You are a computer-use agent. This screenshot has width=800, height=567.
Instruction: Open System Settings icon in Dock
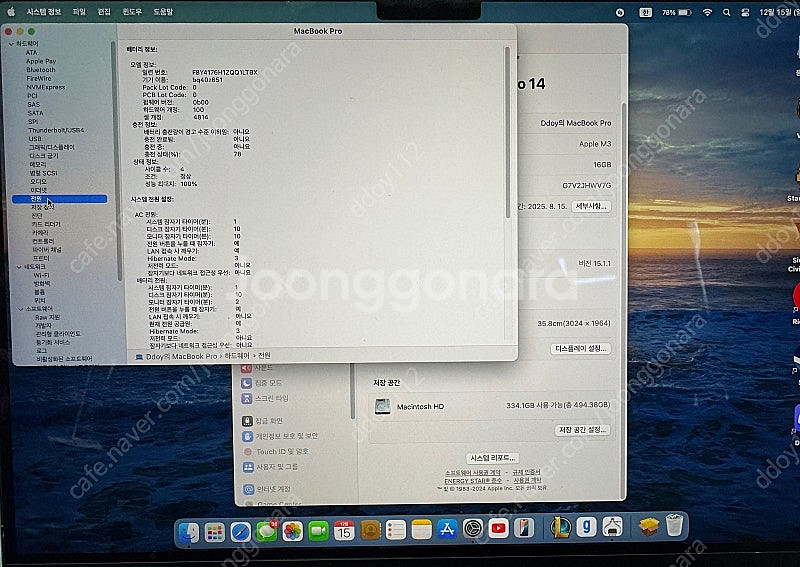click(x=473, y=529)
